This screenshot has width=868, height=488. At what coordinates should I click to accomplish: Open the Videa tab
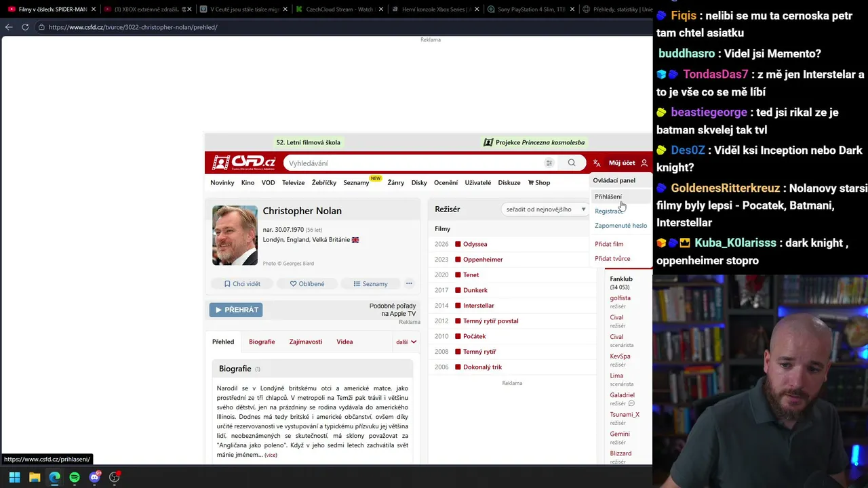click(x=344, y=342)
